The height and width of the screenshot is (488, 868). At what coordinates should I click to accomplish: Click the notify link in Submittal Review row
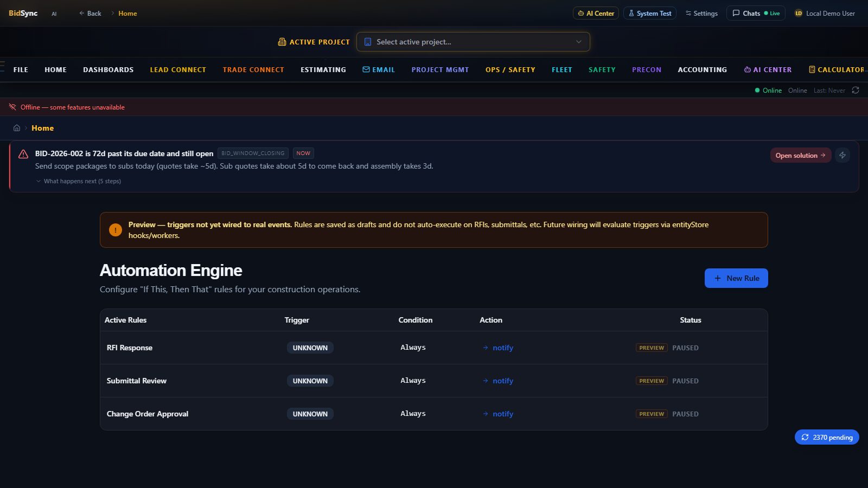tap(503, 381)
